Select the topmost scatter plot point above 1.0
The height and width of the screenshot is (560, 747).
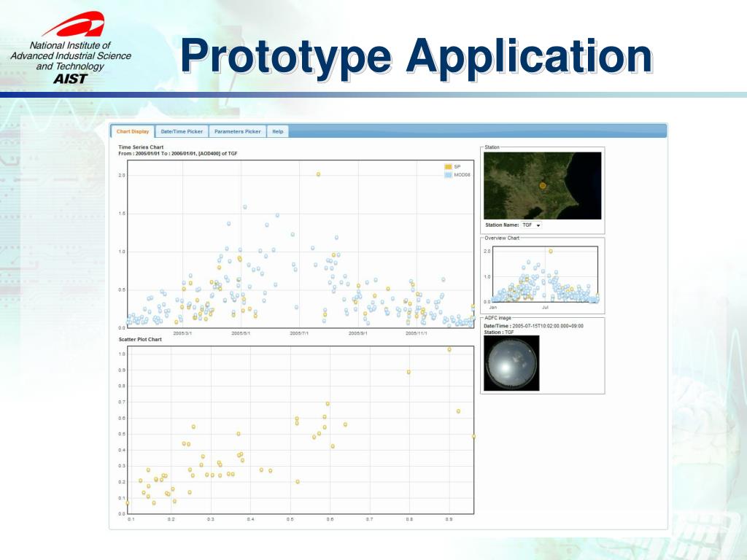tap(449, 349)
